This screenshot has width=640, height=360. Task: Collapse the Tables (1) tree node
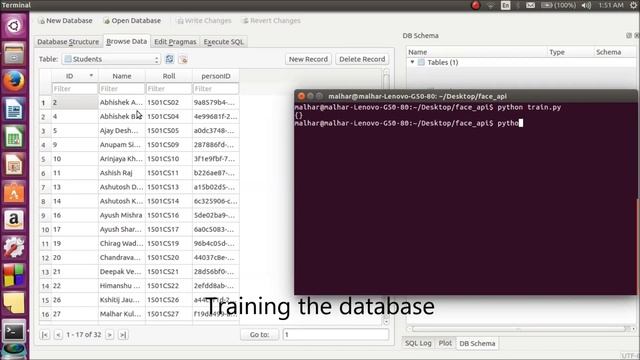click(412, 62)
